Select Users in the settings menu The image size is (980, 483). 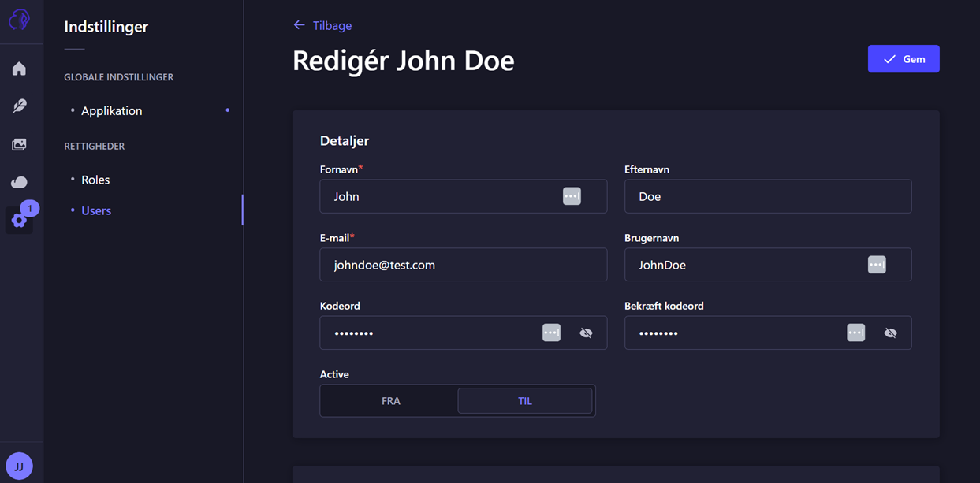pos(96,210)
